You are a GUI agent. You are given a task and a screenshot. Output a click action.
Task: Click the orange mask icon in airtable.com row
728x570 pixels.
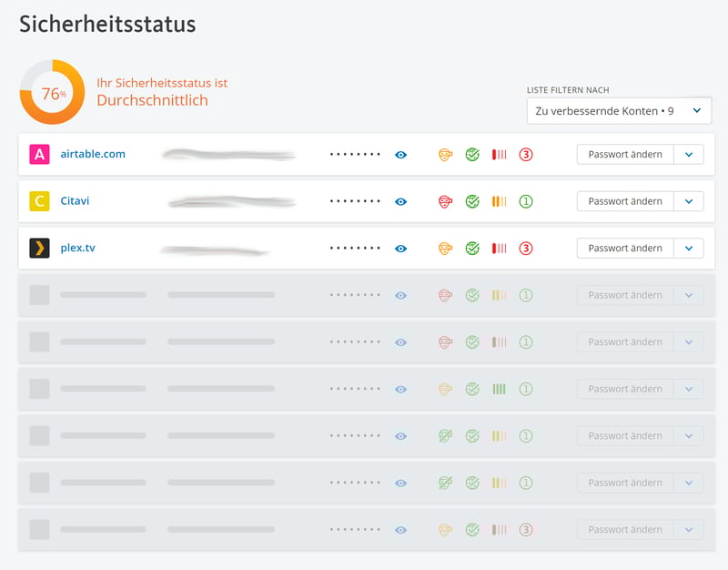[445, 155]
